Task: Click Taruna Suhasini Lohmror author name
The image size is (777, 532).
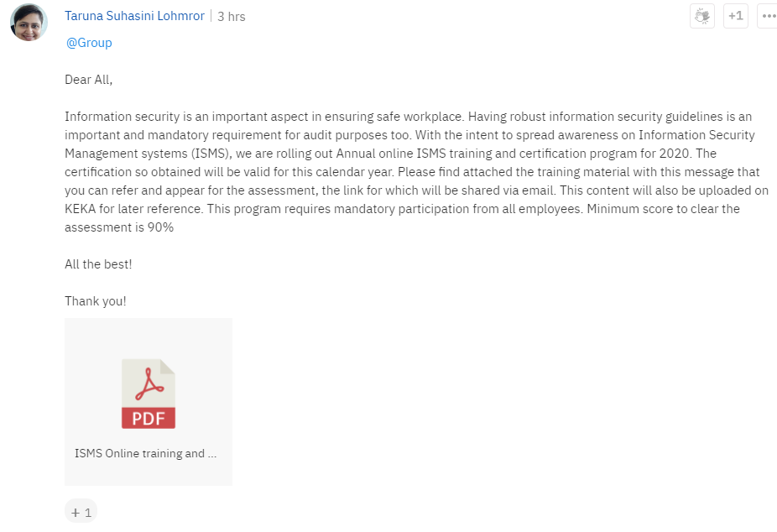Action: point(134,16)
